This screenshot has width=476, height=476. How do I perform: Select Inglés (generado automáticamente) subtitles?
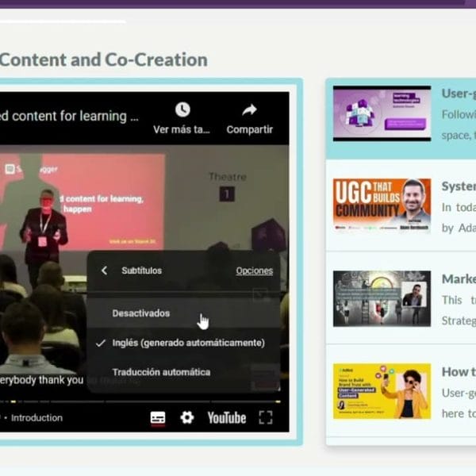click(183, 343)
